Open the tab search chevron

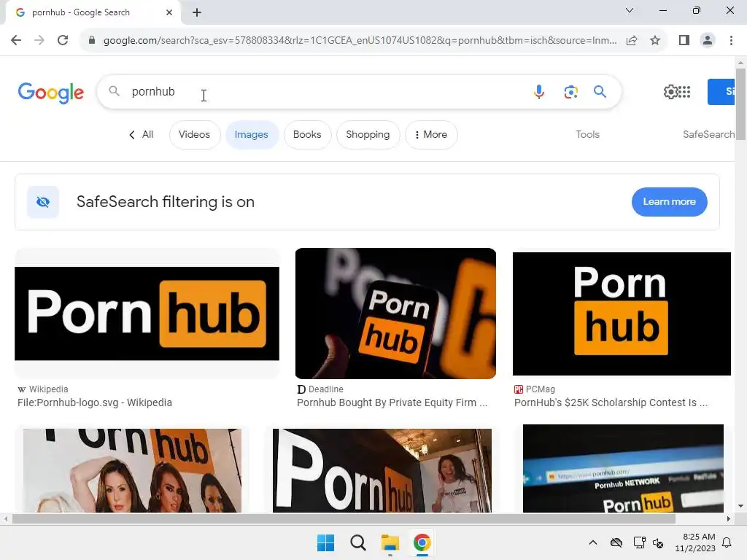630,10
